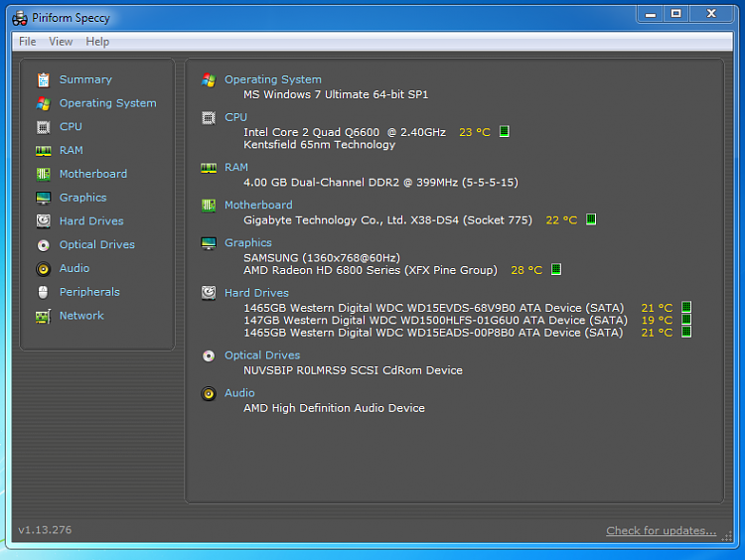The height and width of the screenshot is (560, 745).
Task: Click the Check for updates link
Action: (661, 530)
